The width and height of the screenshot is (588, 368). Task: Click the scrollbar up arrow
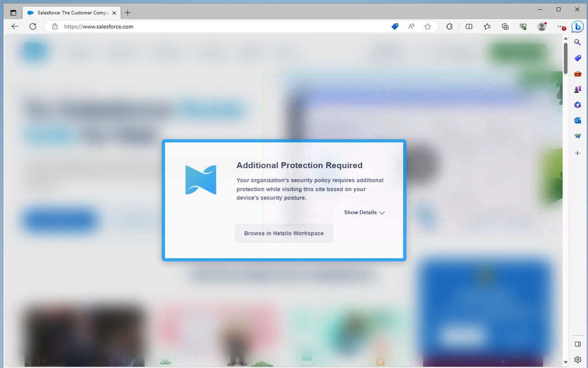tap(566, 39)
